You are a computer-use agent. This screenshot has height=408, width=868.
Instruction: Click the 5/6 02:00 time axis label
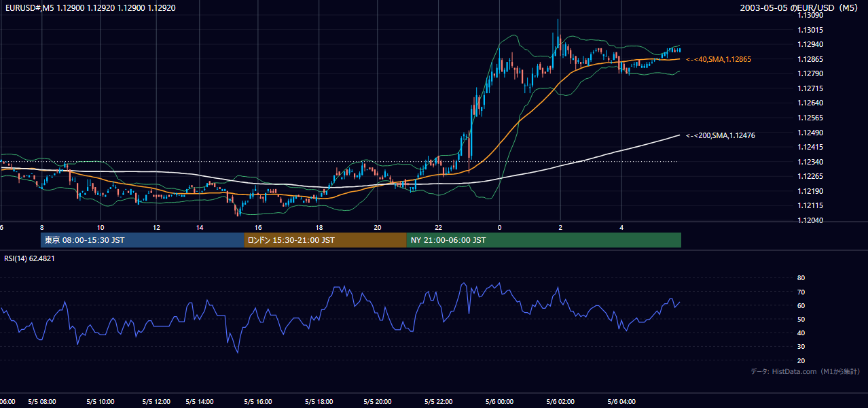(560, 401)
